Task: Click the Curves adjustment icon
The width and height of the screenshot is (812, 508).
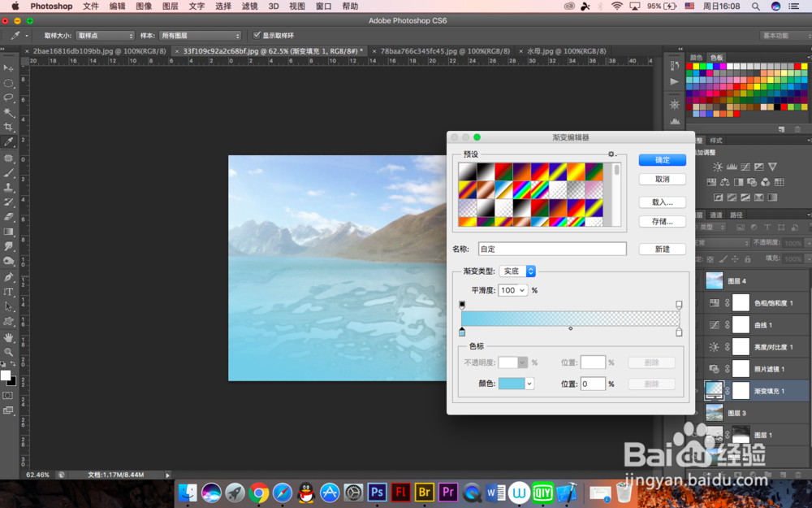Action: click(x=745, y=167)
